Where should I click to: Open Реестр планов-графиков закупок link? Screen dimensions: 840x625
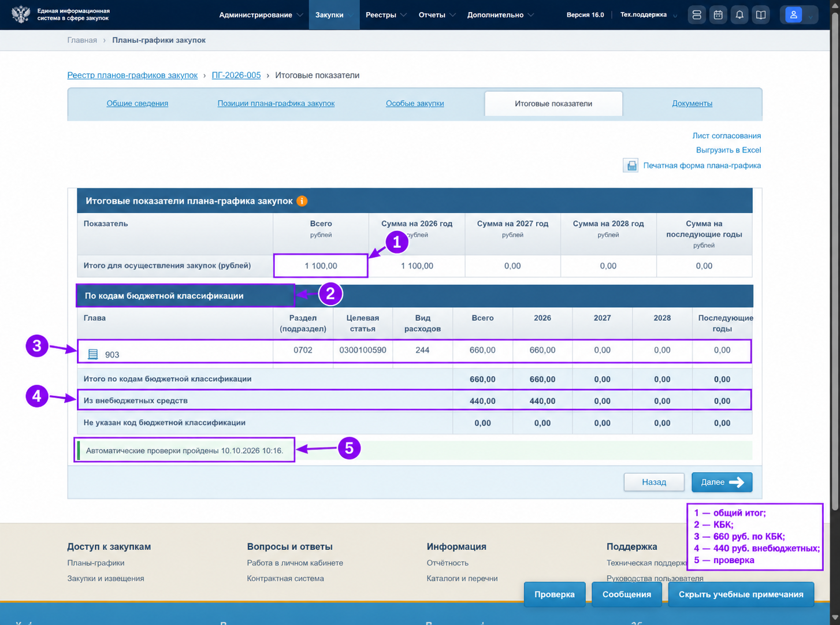(x=132, y=75)
